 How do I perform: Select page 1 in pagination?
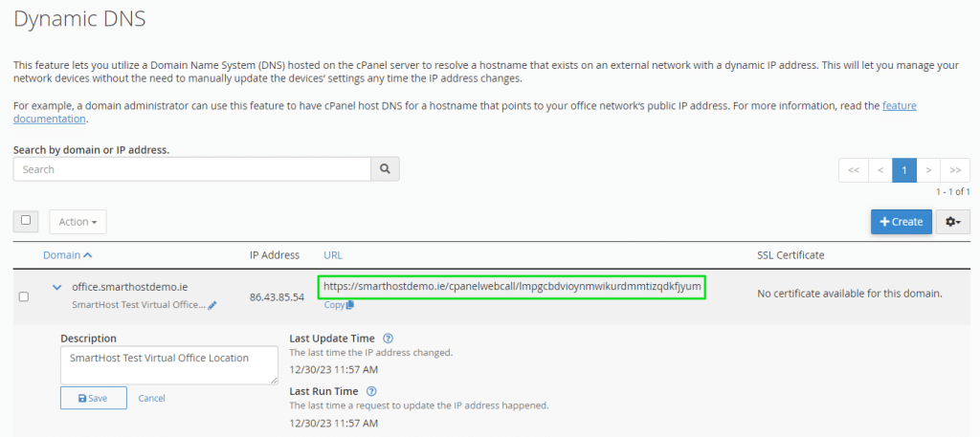pyautogui.click(x=904, y=170)
